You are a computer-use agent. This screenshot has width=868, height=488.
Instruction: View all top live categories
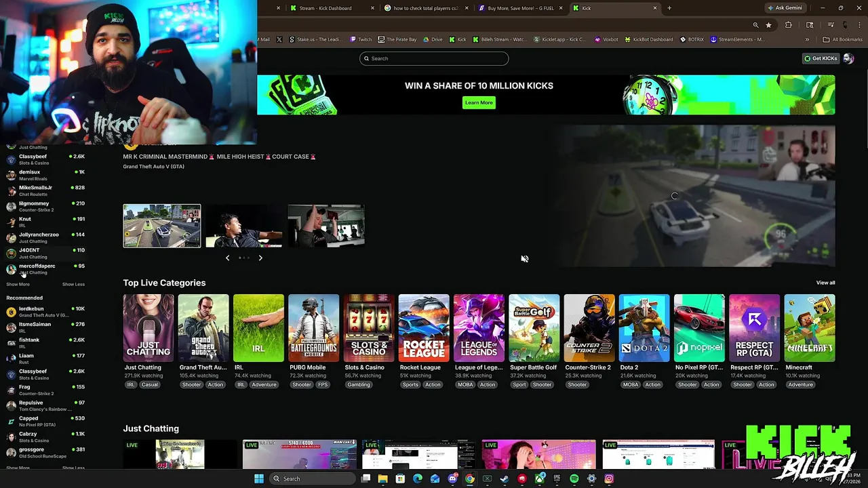click(x=825, y=283)
